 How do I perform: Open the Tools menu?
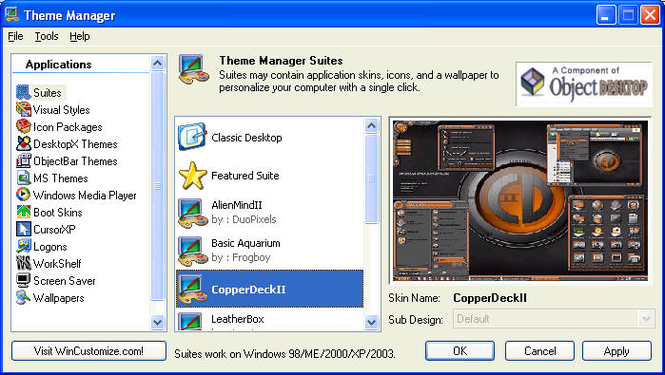tap(46, 36)
